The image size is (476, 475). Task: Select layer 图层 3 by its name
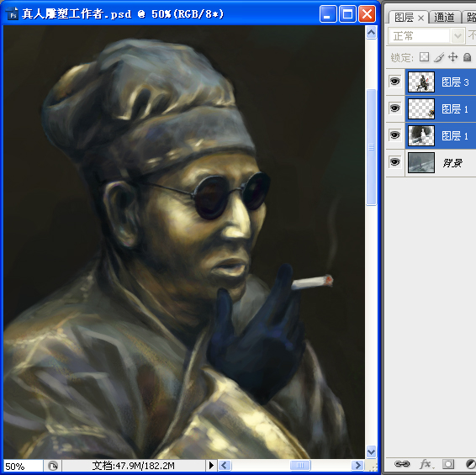(455, 82)
